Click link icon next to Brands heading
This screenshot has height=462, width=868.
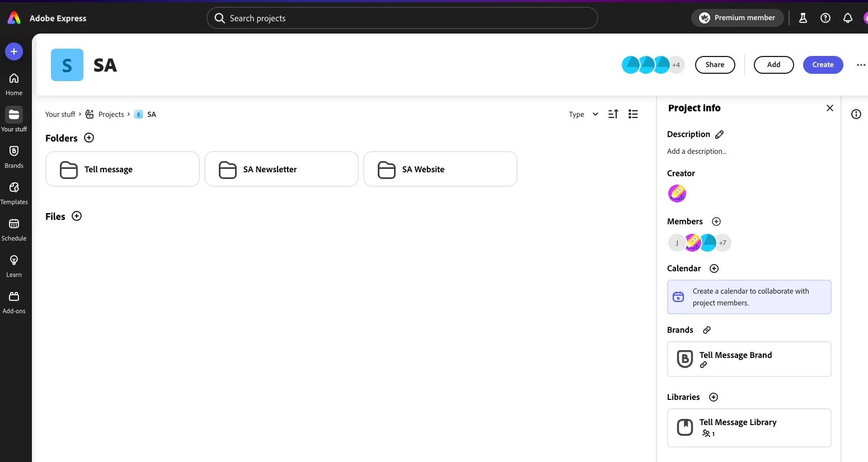click(707, 330)
